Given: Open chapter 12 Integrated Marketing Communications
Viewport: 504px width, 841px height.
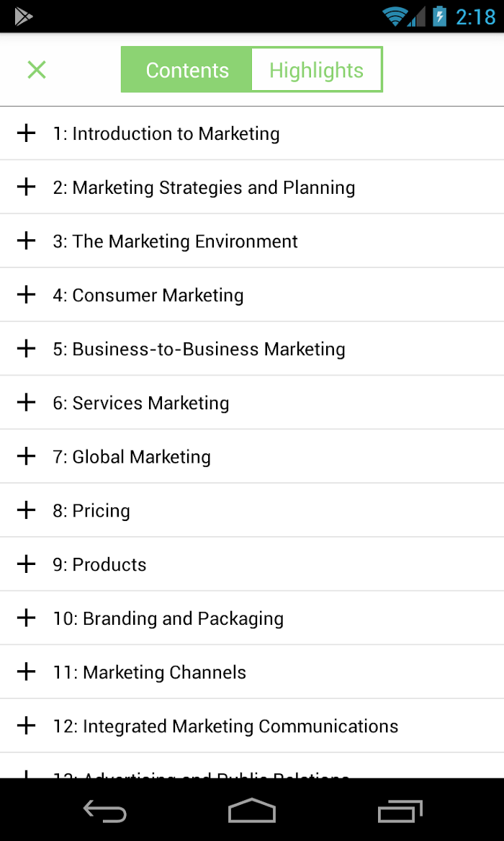Looking at the screenshot, I should pos(252,726).
